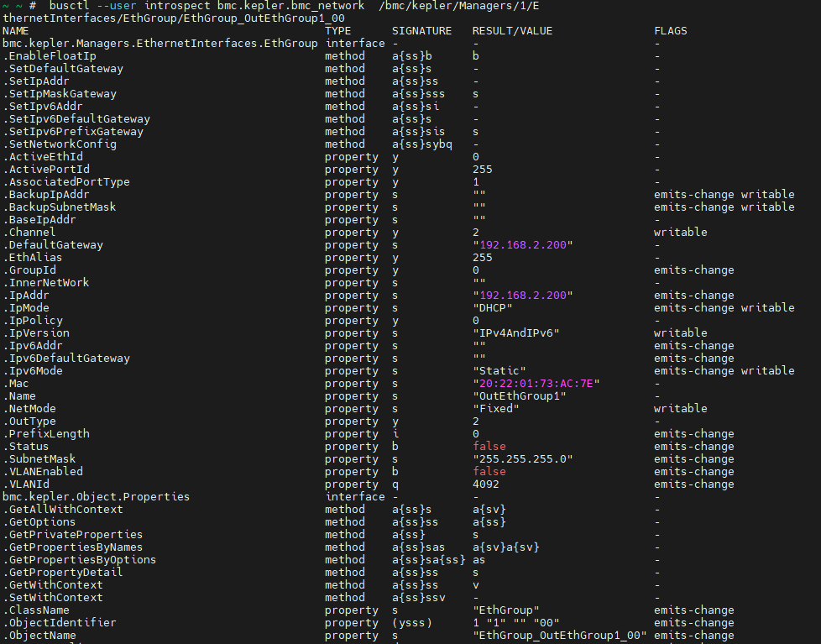
Task: Click the .SetNetworkConfig method name
Action: point(60,144)
